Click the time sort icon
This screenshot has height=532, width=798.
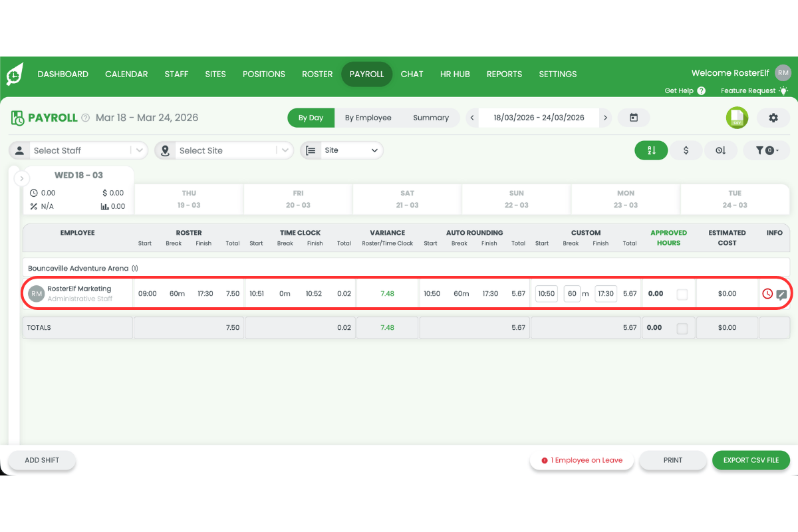(721, 150)
